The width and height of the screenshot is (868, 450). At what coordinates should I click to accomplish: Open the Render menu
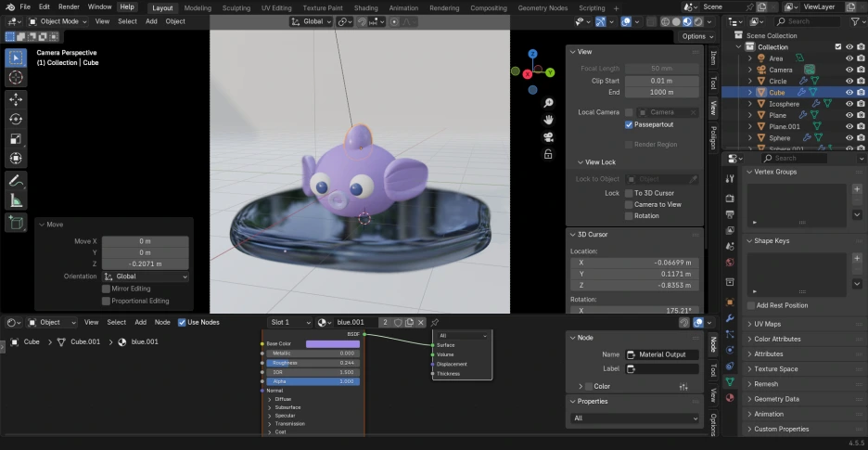69,6
